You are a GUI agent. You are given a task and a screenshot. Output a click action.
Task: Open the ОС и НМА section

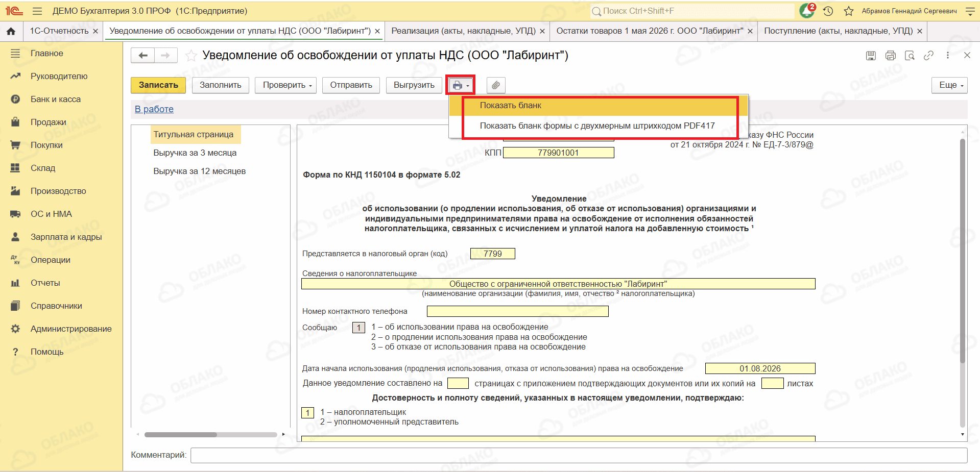(51, 214)
